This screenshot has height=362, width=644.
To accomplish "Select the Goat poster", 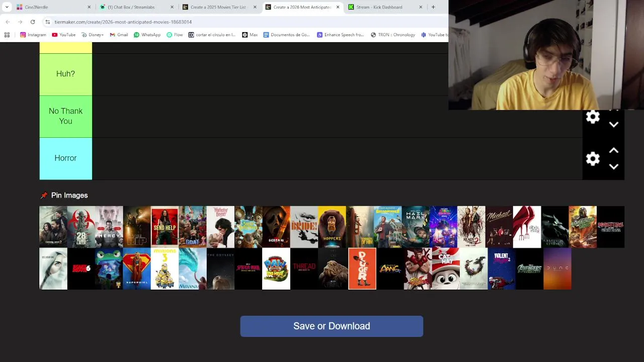I will click(x=193, y=227).
